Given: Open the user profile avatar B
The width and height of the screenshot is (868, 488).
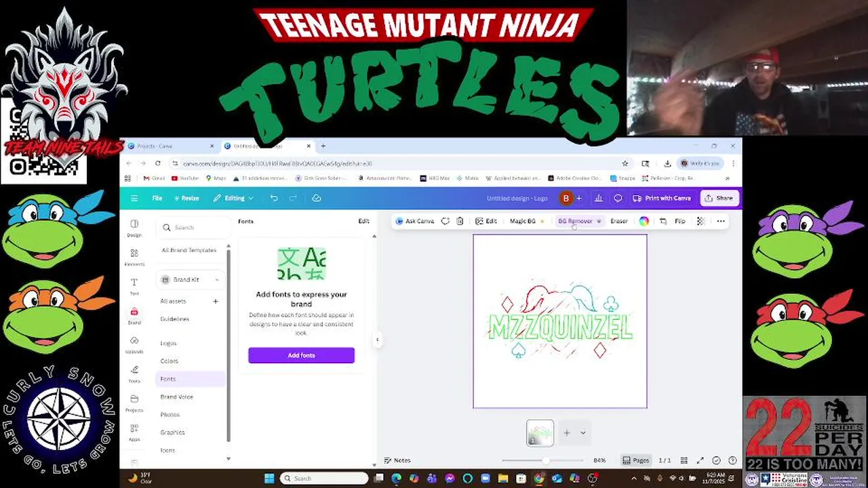Looking at the screenshot, I should pos(566,198).
